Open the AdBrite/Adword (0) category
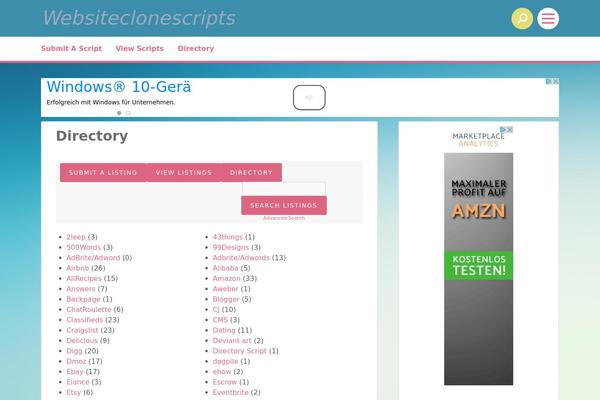 93,258
